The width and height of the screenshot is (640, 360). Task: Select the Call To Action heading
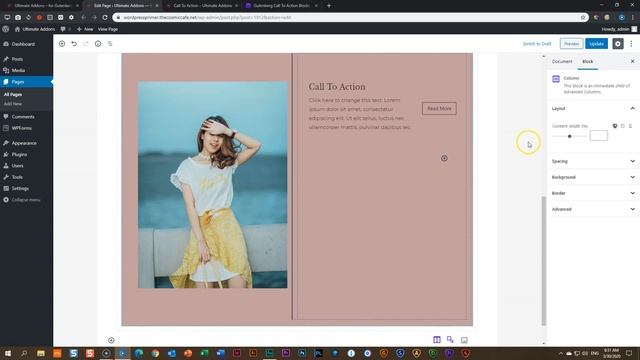point(337,87)
